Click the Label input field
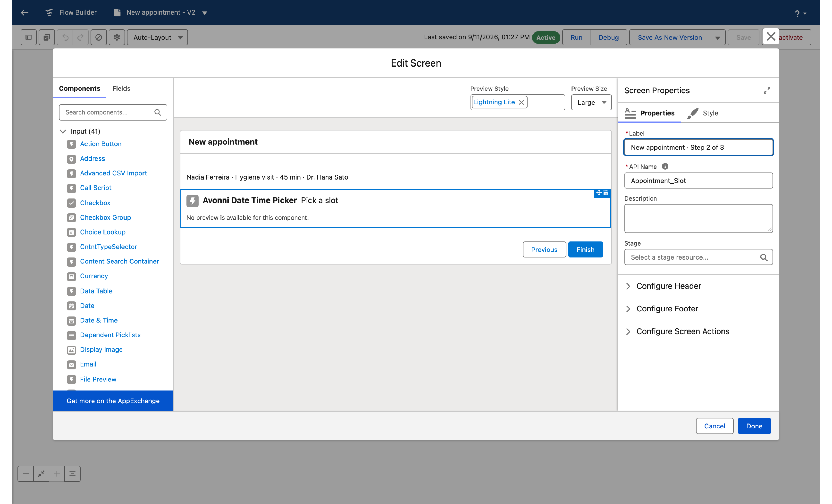The width and height of the screenshot is (832, 504). (698, 147)
